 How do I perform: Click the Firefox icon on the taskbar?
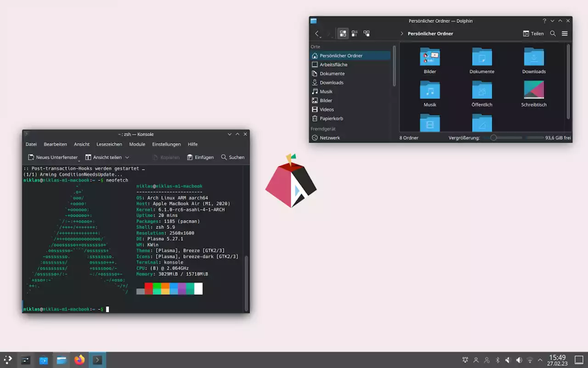(x=79, y=360)
